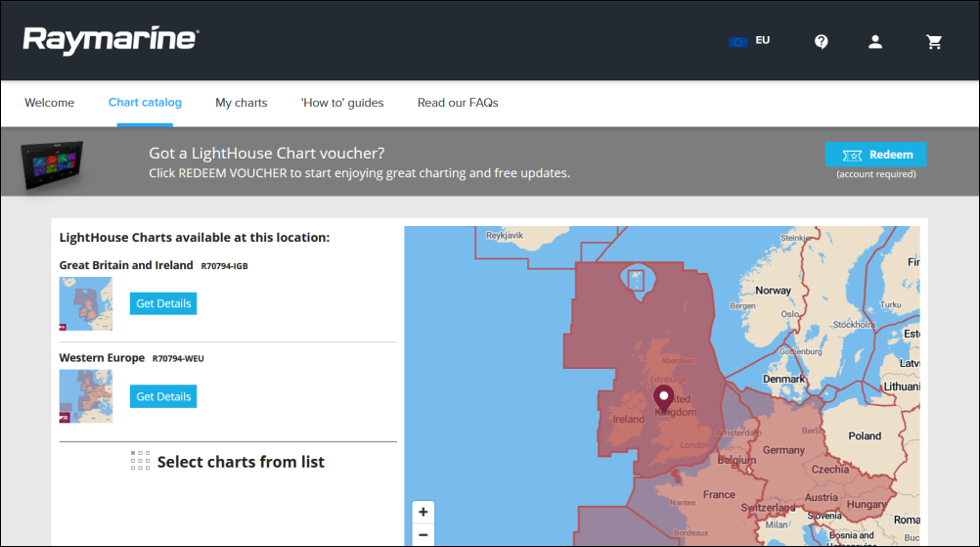The image size is (980, 547).
Task: Switch to the Welcome tab
Action: (x=49, y=103)
